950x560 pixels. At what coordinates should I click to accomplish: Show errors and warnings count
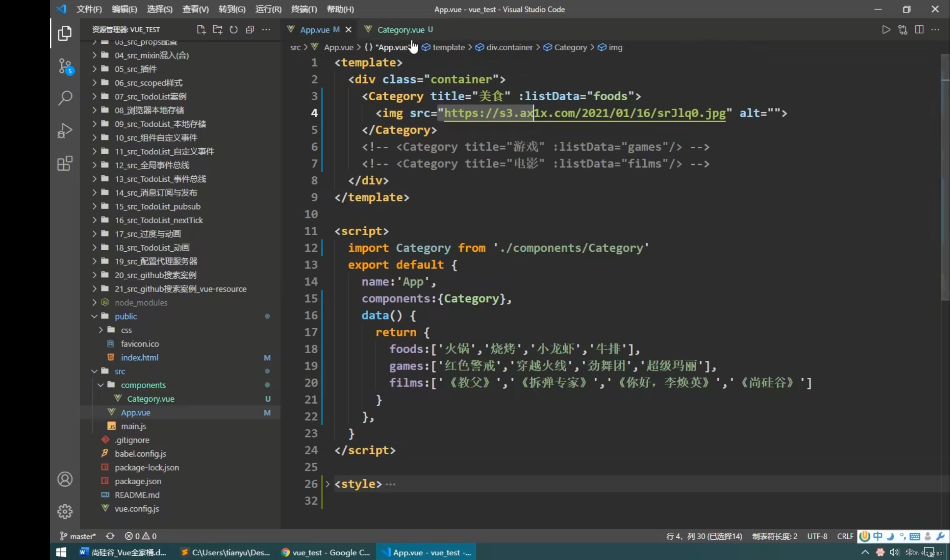click(141, 536)
